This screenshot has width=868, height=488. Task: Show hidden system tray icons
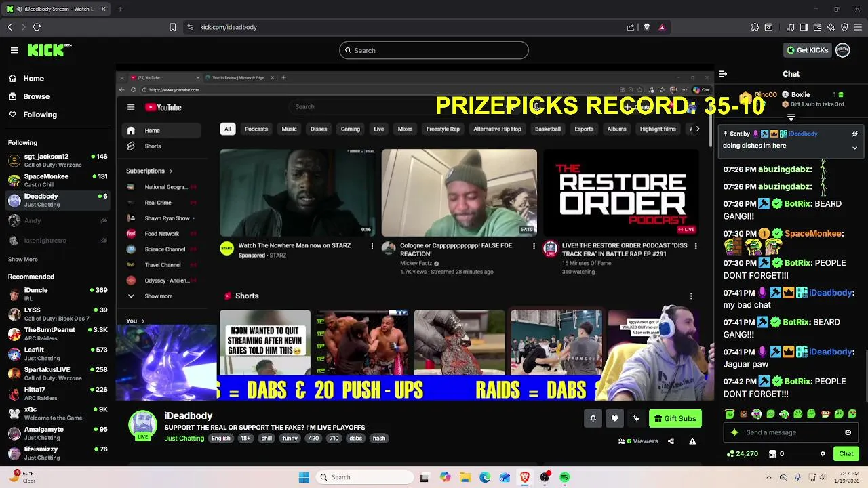tap(768, 477)
